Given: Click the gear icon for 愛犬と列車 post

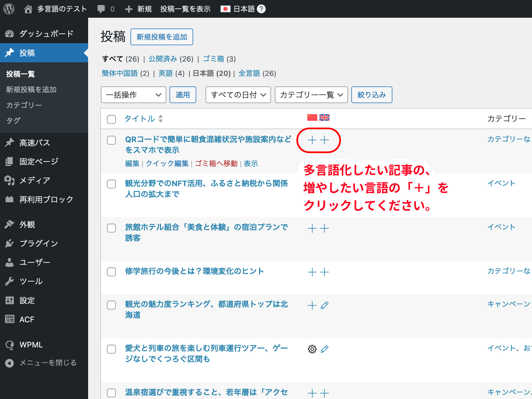Looking at the screenshot, I should (x=312, y=349).
